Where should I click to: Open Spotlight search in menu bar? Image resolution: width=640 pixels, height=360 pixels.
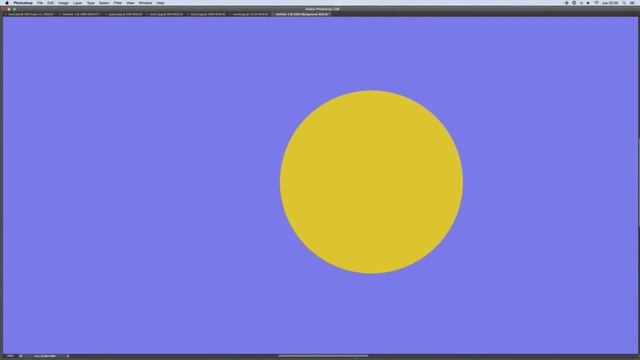(624, 3)
